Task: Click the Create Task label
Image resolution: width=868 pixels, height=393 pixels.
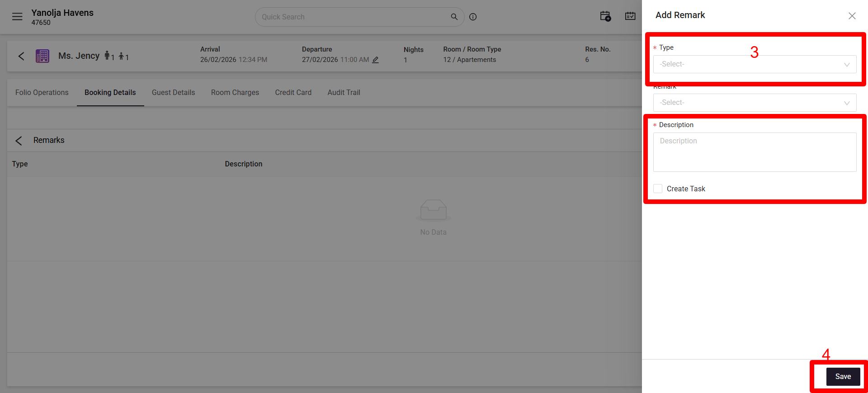Action: [x=686, y=189]
